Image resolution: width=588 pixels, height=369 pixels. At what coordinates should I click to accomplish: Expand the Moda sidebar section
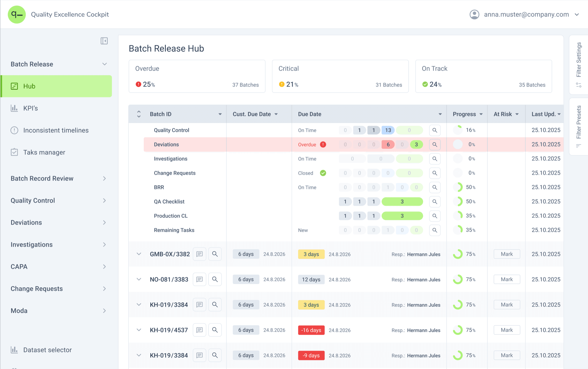coord(104,311)
